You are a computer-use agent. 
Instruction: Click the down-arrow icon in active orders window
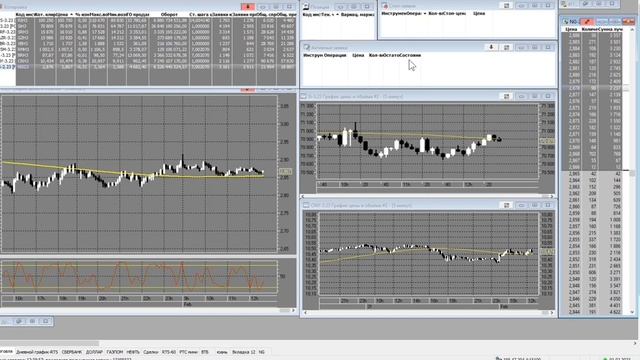click(x=491, y=47)
